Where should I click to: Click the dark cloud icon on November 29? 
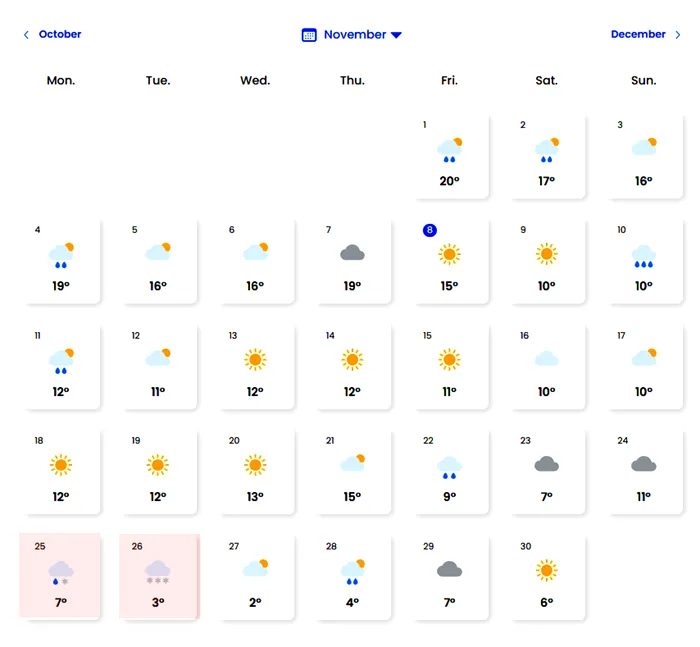449,570
